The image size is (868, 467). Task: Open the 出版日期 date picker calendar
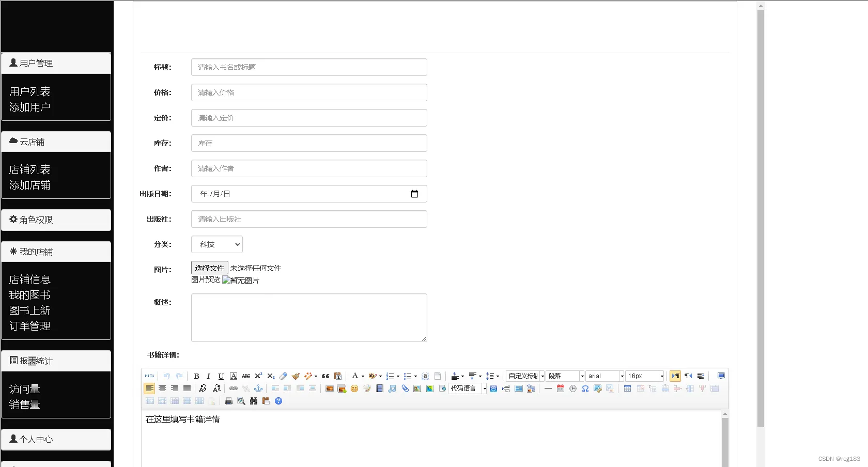(x=414, y=194)
